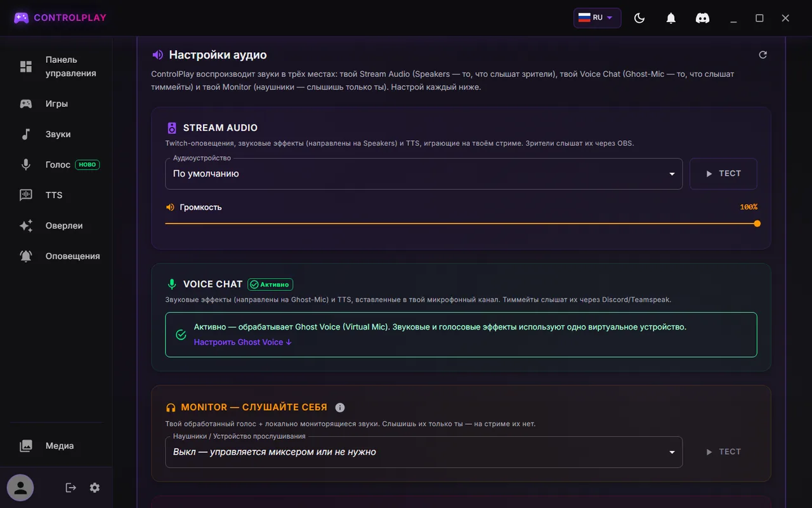Click the 100% volume value
812x508 pixels.
point(749,207)
